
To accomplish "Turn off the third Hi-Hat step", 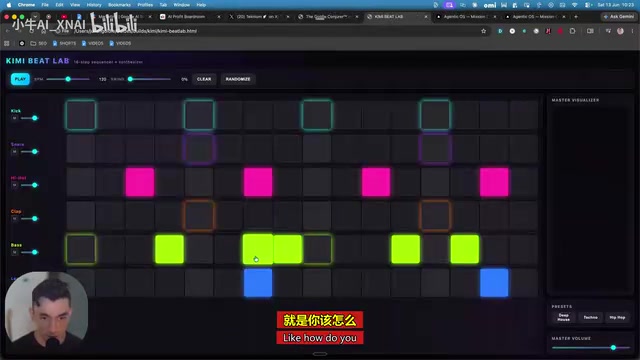I will click(x=140, y=182).
